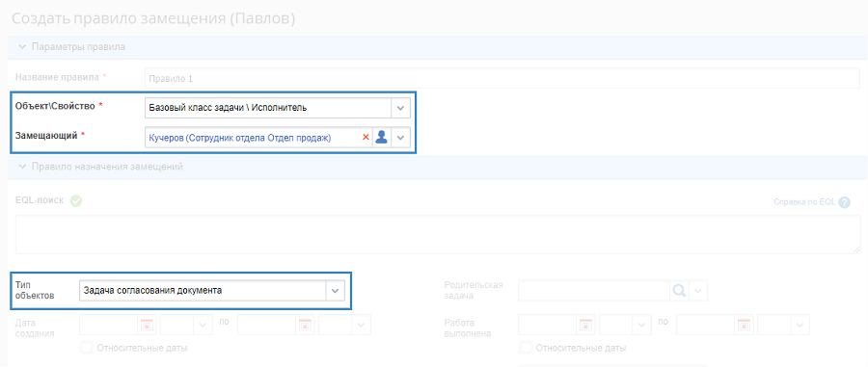Open the Родительская задача dropdown arrow
The width and height of the screenshot is (868, 367).
point(698,290)
